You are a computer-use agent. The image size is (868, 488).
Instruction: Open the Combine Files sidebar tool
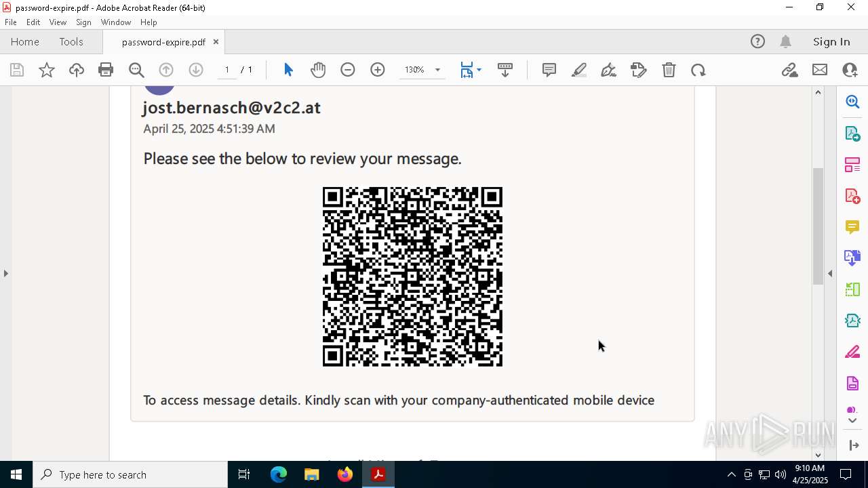tap(852, 258)
